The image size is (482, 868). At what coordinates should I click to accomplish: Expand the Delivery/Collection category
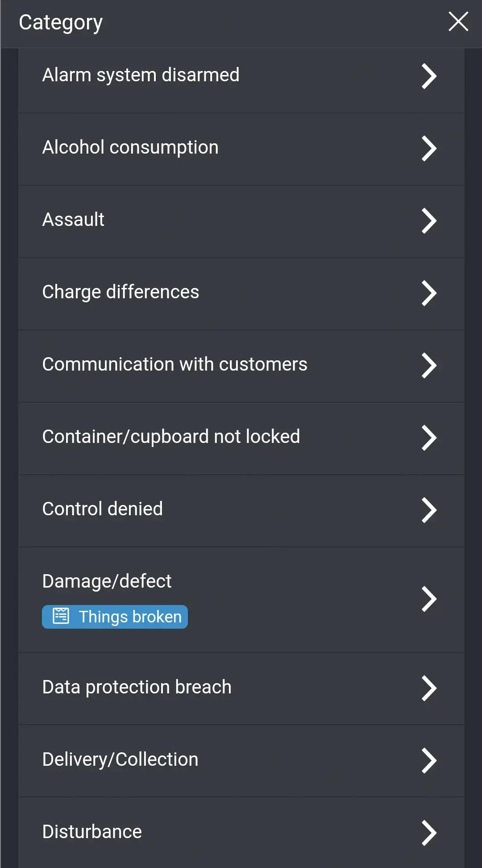tap(429, 760)
